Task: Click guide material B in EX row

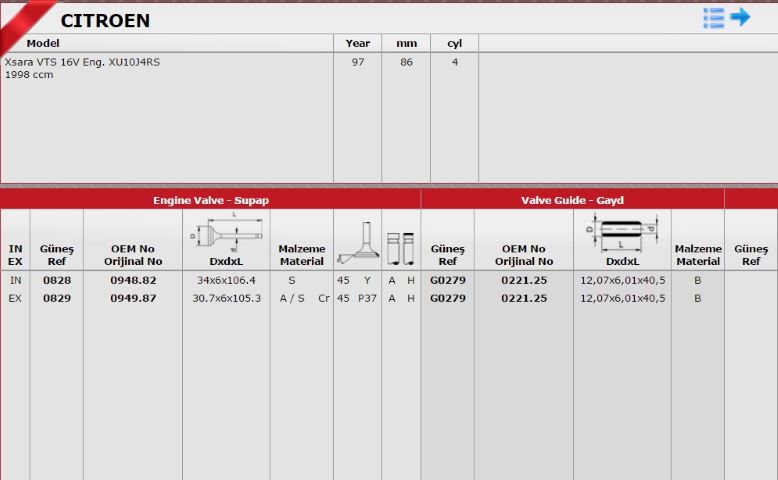Action: [698, 298]
